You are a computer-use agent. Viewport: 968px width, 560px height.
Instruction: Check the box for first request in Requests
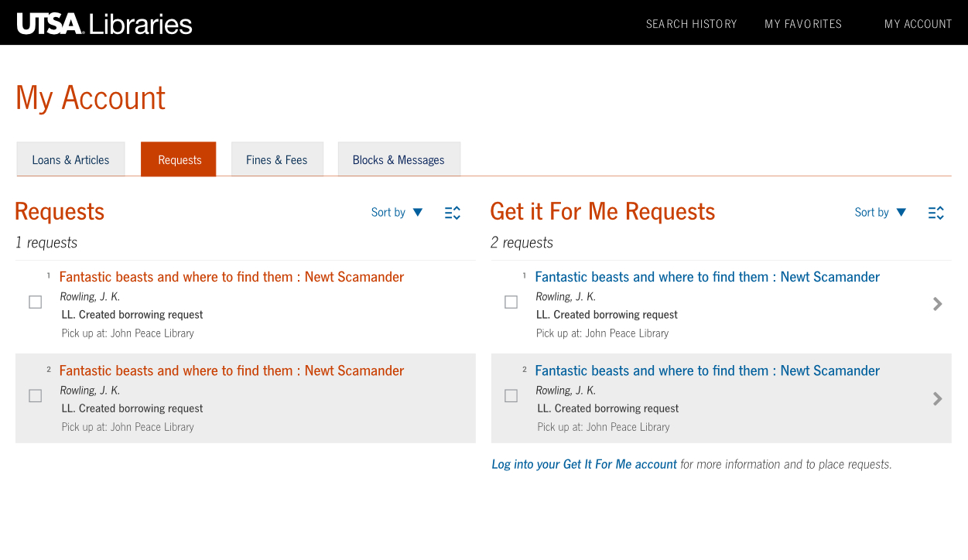pos(35,302)
